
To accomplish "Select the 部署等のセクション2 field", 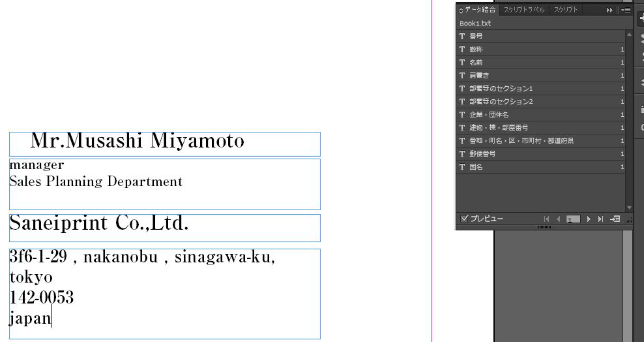I will click(541, 102).
